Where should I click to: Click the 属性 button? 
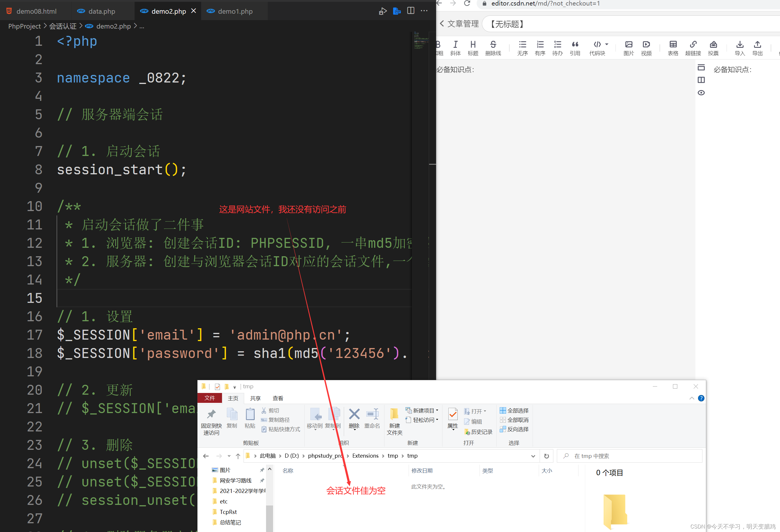click(x=453, y=419)
